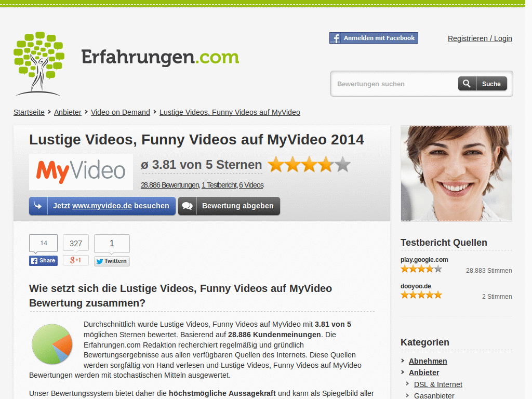The width and height of the screenshot is (532, 399).
Task: Click the Facebook share count 14
Action: (x=44, y=243)
